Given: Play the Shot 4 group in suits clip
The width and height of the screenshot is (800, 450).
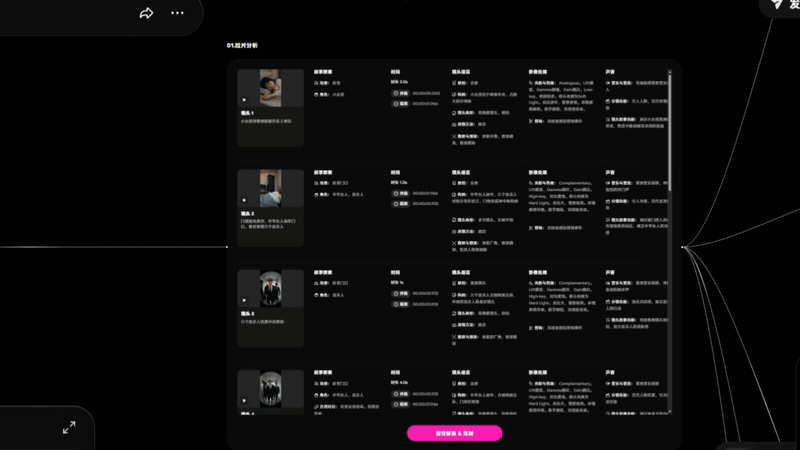Looking at the screenshot, I should tap(244, 401).
